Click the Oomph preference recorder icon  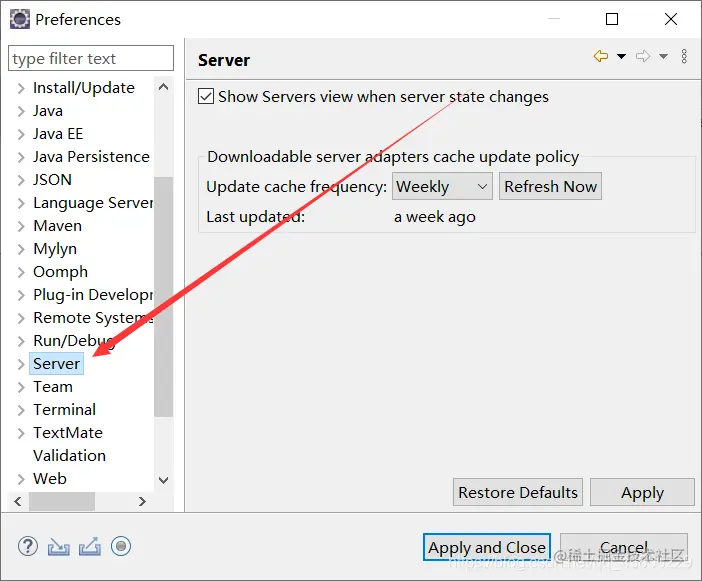[121, 546]
